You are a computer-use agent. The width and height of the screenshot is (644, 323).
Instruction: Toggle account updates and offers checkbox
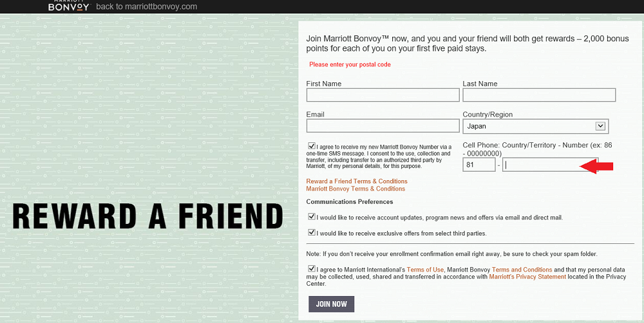click(312, 217)
